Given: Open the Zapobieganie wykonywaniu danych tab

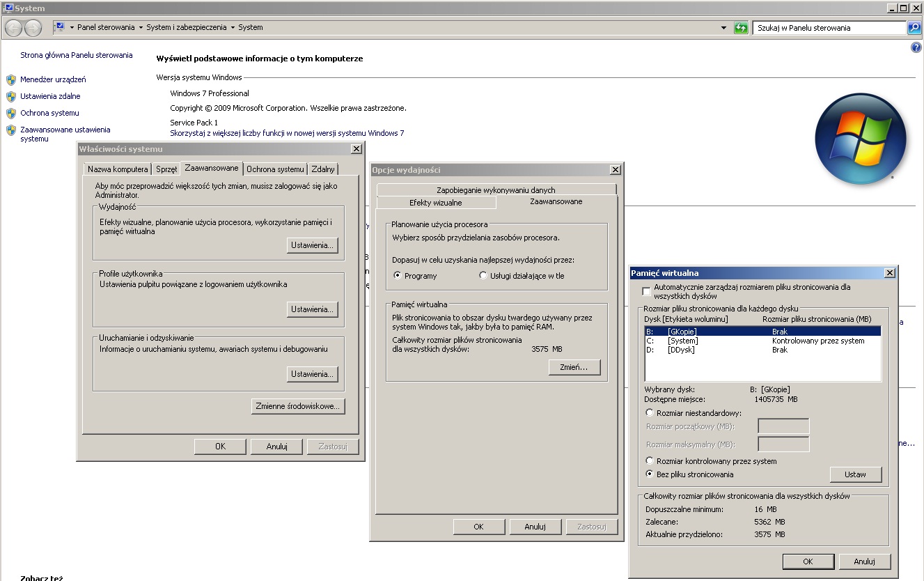Looking at the screenshot, I should (496, 189).
